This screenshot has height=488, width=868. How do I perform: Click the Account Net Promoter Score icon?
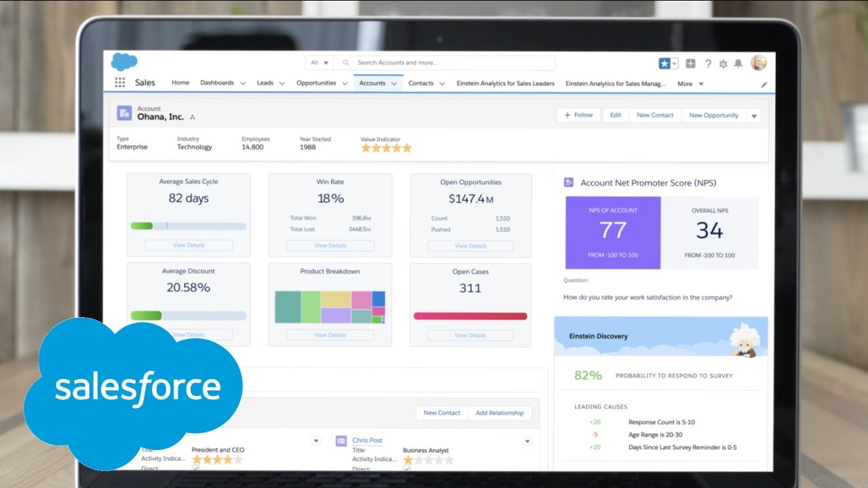(569, 182)
